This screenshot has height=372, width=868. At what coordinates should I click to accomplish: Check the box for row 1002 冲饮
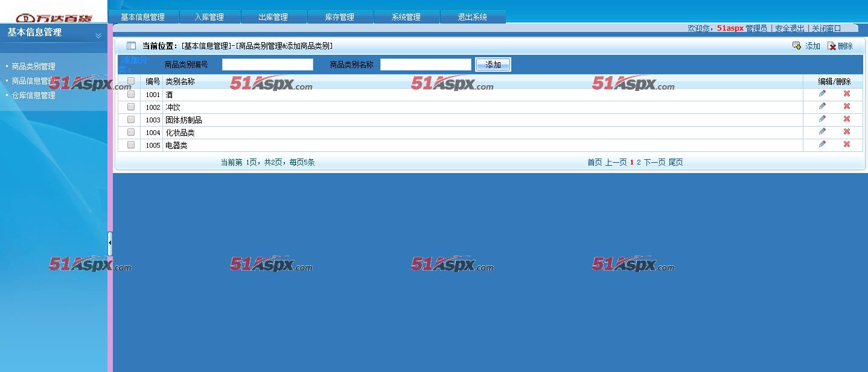131,107
